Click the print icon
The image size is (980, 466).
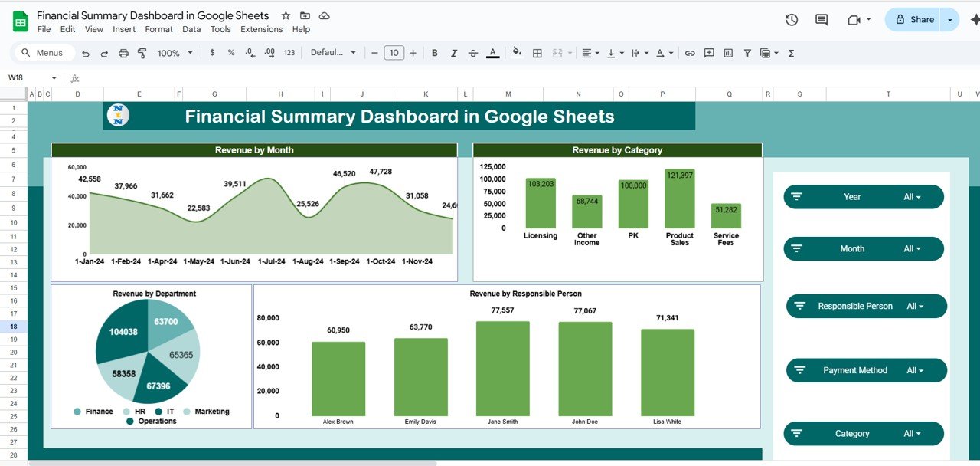123,54
